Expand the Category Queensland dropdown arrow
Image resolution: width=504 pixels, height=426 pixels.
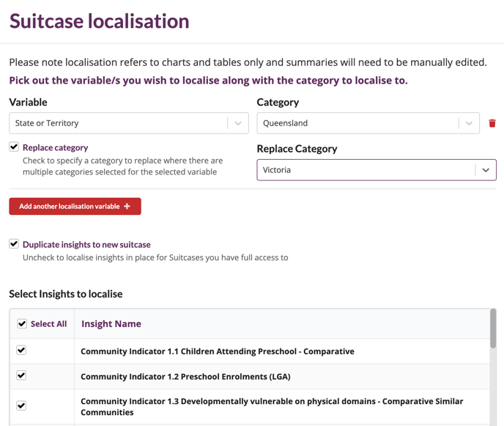pos(469,123)
